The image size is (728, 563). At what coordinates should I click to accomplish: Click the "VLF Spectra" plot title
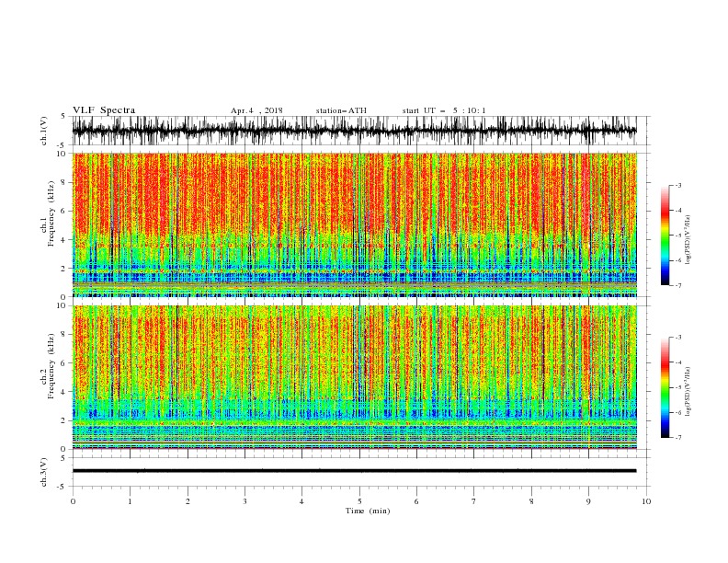pos(104,110)
